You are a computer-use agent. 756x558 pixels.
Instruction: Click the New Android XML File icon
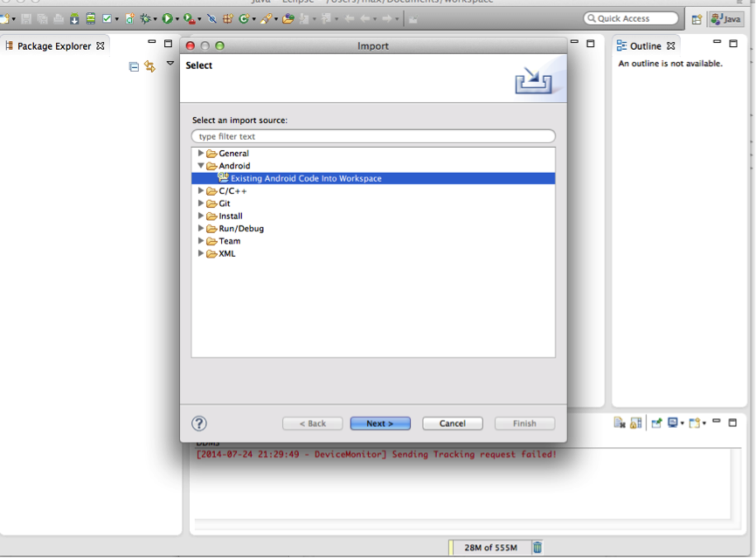click(129, 19)
